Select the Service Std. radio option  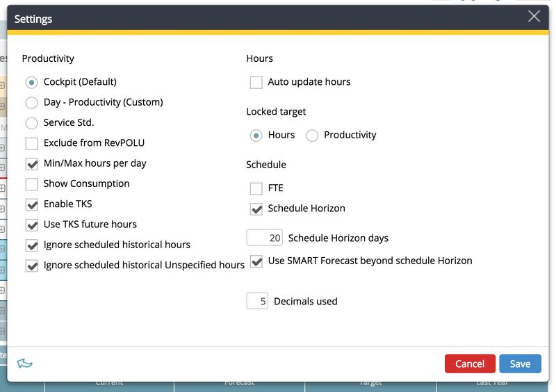tap(32, 123)
